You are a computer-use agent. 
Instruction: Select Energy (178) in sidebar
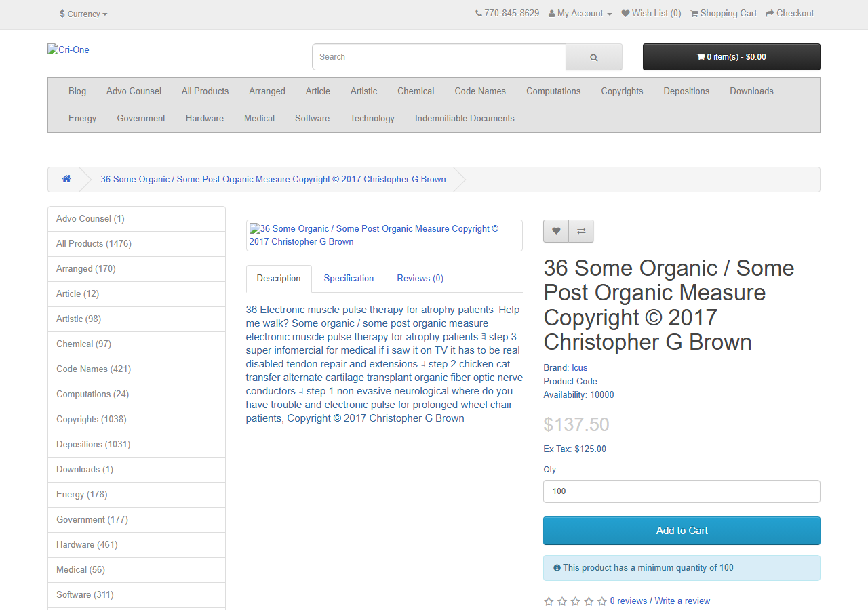(136, 495)
